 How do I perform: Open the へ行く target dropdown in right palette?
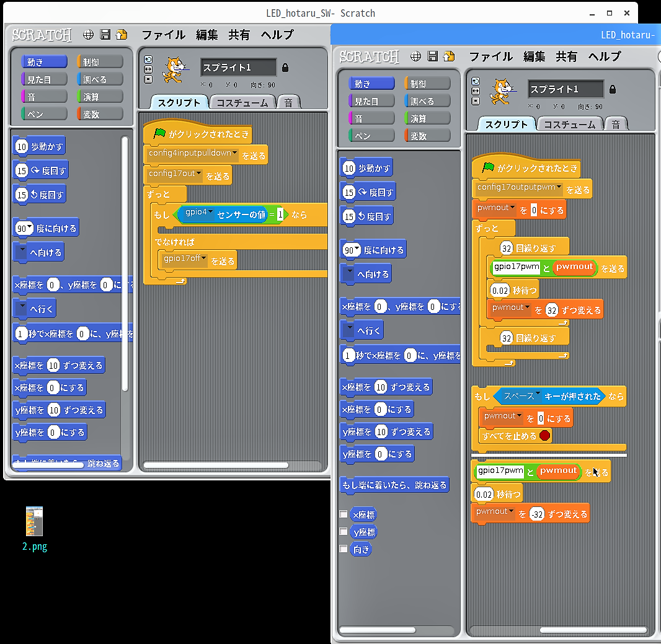coord(348,330)
